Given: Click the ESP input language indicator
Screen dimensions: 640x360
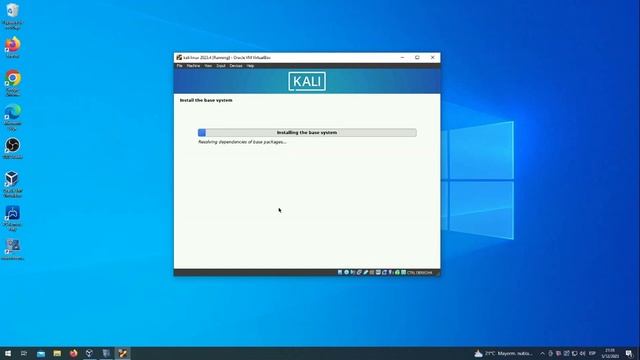Looking at the screenshot, I should [592, 353].
